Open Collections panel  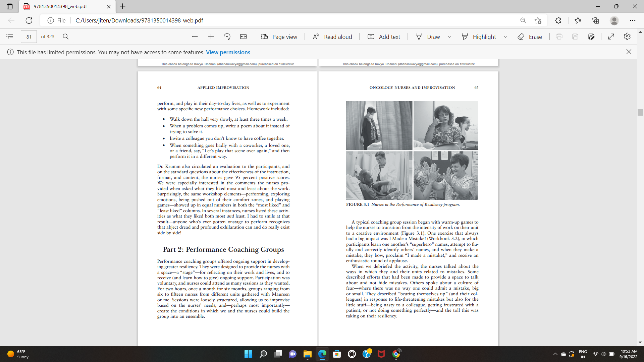pyautogui.click(x=596, y=20)
